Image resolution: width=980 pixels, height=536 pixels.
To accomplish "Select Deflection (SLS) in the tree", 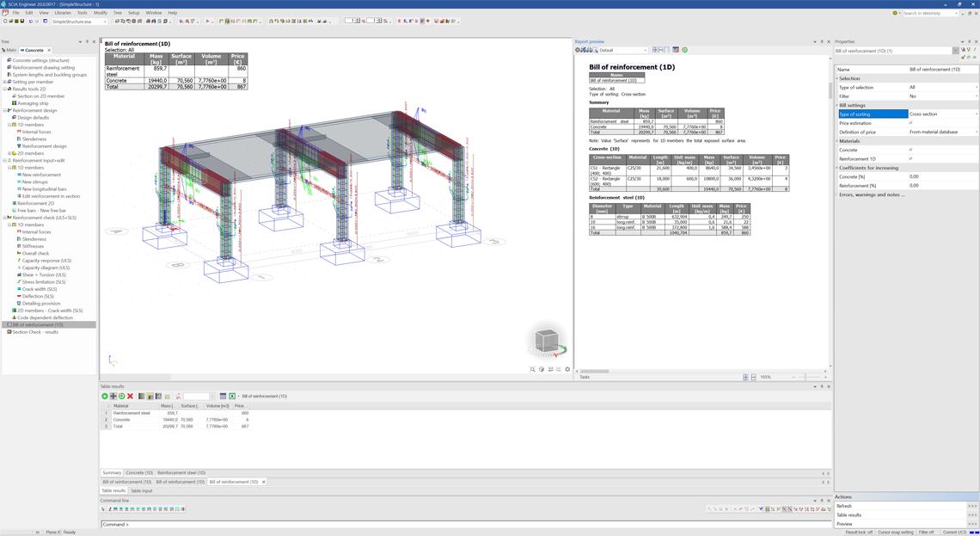I will (x=38, y=297).
